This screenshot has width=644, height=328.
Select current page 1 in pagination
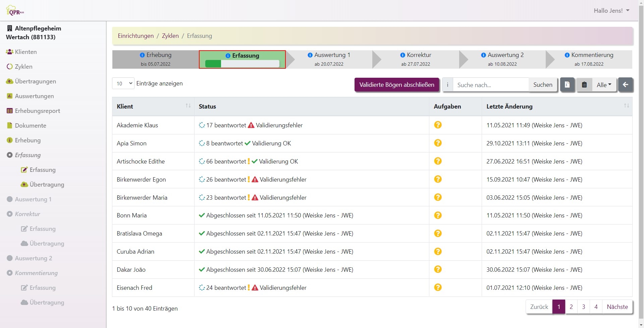[x=559, y=307]
